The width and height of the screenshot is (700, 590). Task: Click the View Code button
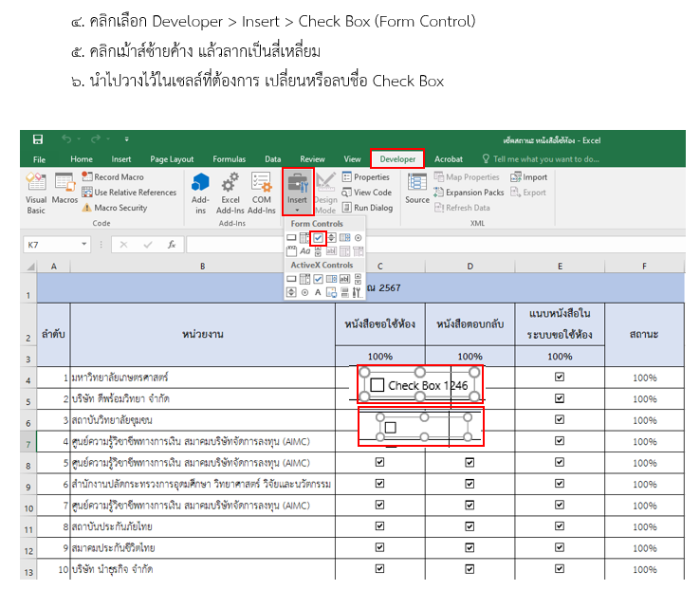366,193
